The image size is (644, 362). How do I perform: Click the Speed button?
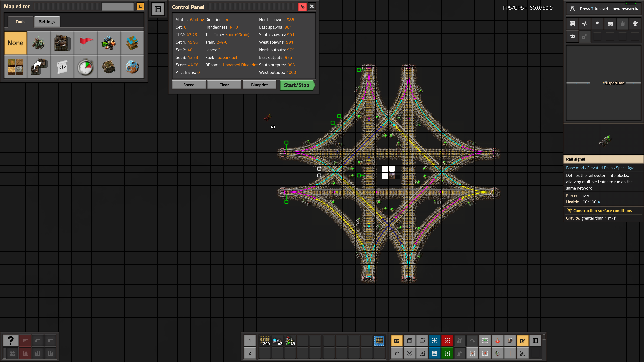pos(189,85)
